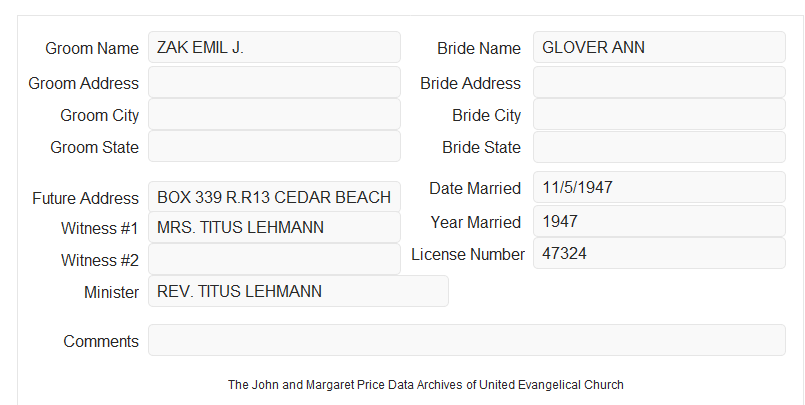Click the Bride State input field
Image resolution: width=805 pixels, height=405 pixels.
click(x=659, y=147)
